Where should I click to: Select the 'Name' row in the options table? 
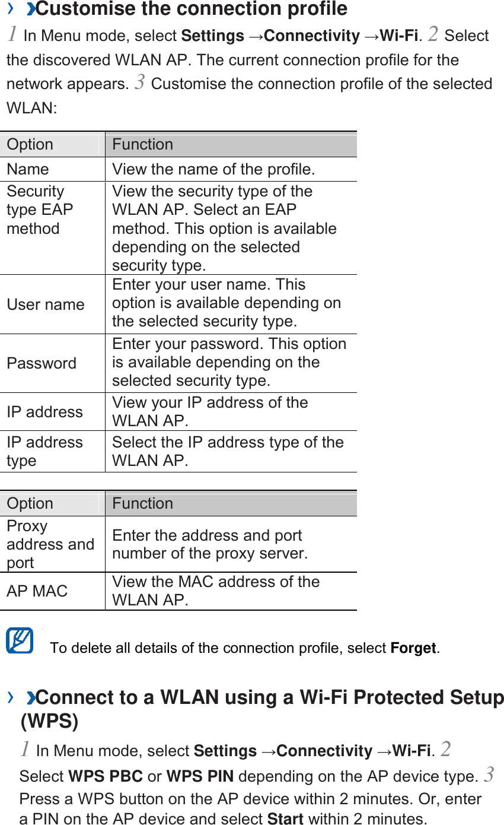28,169
